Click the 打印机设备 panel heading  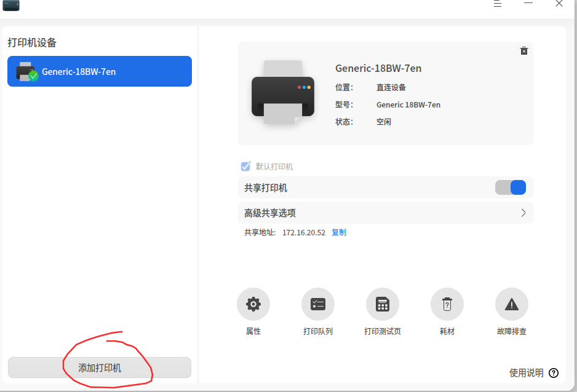point(32,42)
